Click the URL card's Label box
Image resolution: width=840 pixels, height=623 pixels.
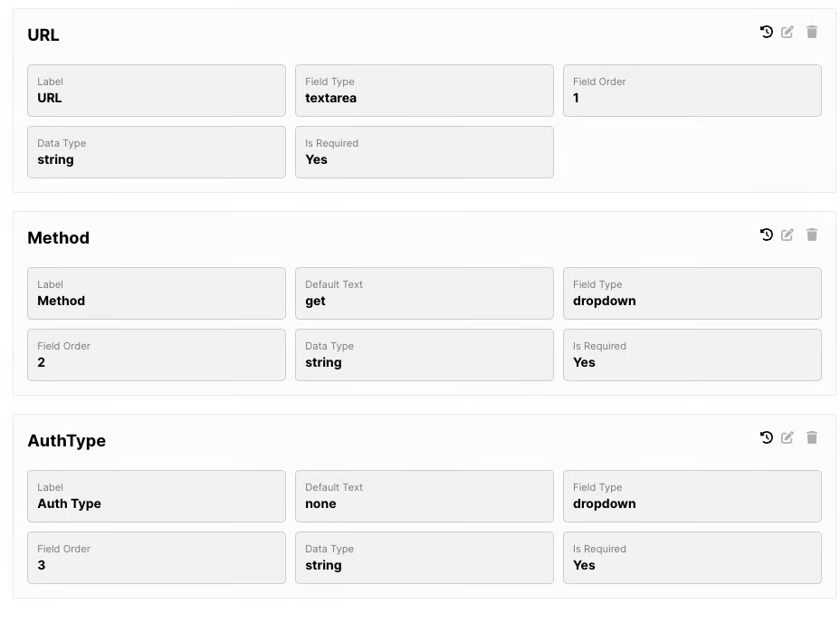[156, 91]
